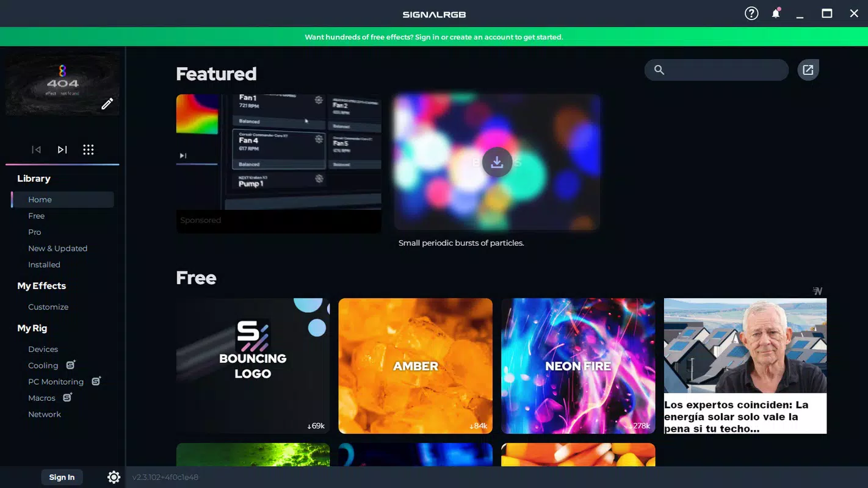This screenshot has height=488, width=868.
Task: Open PC Monitoring page
Action: (56, 382)
